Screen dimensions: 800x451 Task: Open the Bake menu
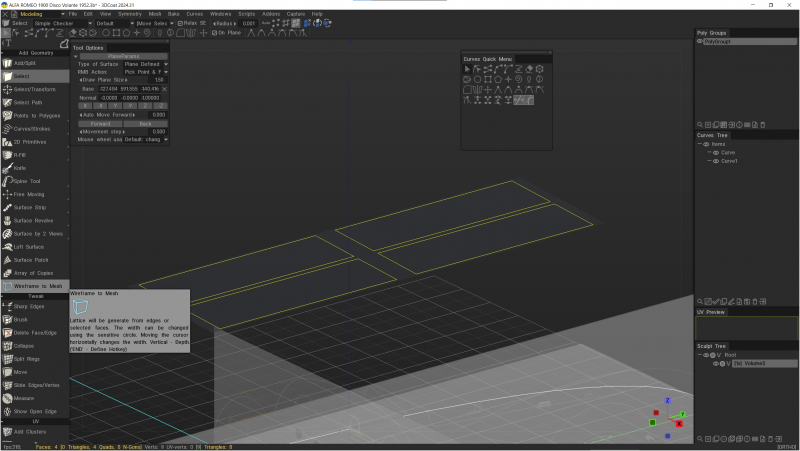174,14
